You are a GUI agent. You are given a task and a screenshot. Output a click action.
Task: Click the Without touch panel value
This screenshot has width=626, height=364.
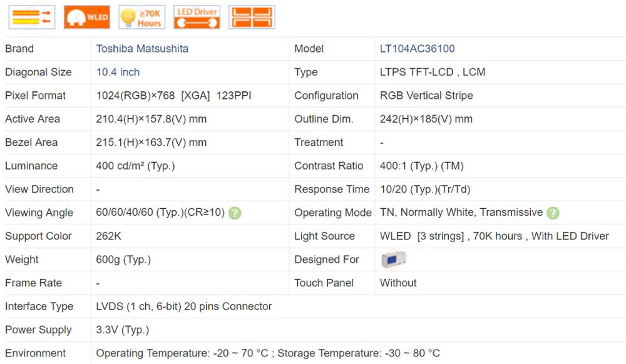click(398, 283)
